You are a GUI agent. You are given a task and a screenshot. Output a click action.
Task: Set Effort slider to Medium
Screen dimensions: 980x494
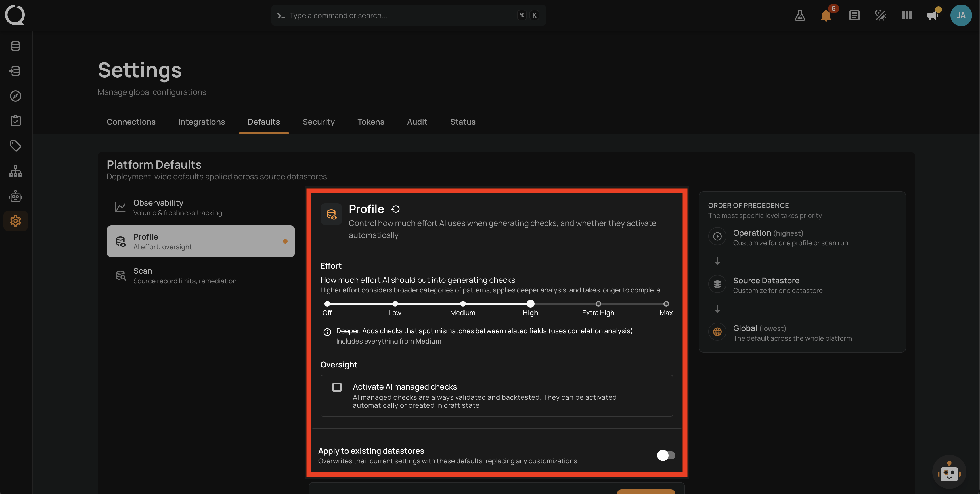point(463,304)
